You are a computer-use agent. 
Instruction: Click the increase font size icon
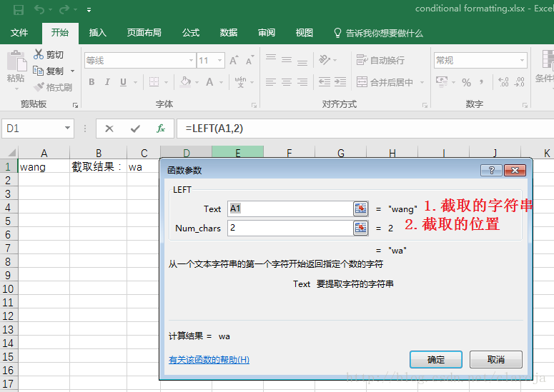pos(234,60)
